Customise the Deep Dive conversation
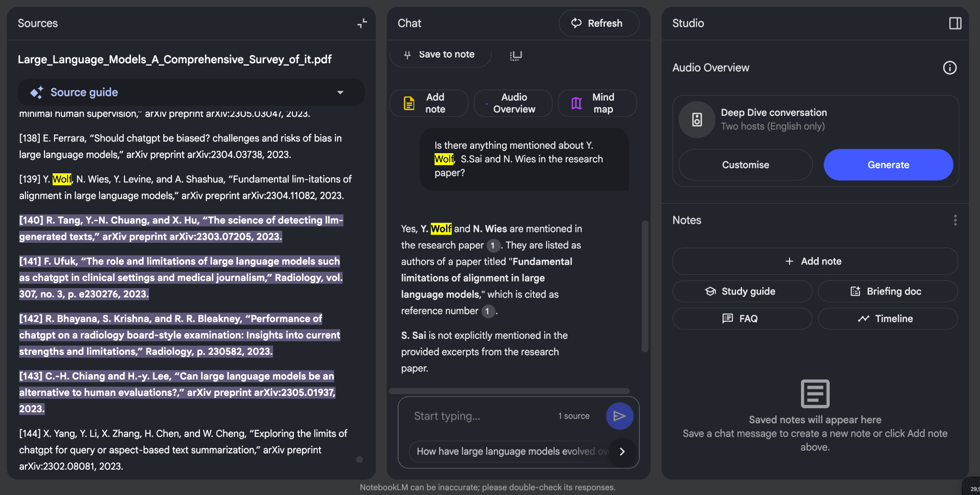Screen dimensions: 980x495 click(744, 165)
